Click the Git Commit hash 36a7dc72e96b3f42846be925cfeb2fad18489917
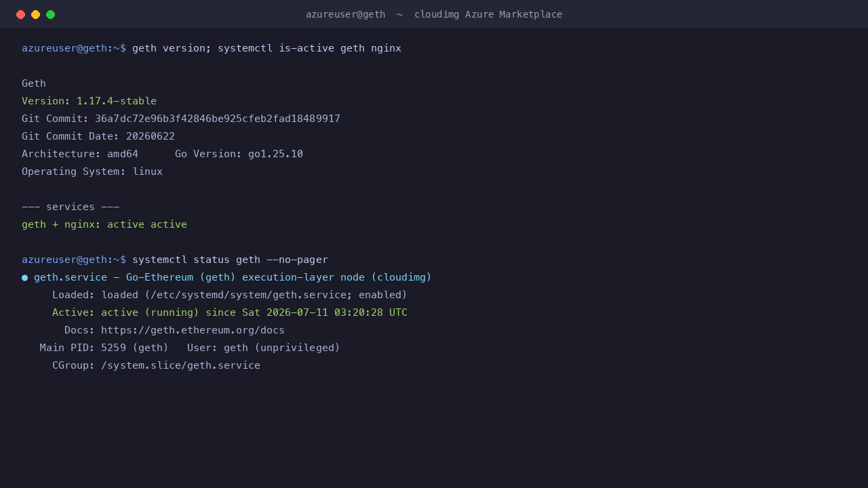Screen dimensions: 868x488 (218, 119)
